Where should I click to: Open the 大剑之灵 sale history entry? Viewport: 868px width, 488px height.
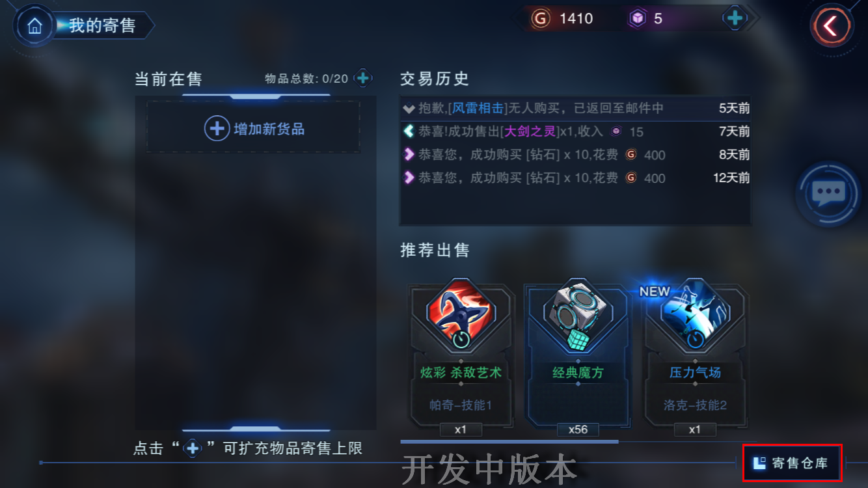[x=576, y=131]
